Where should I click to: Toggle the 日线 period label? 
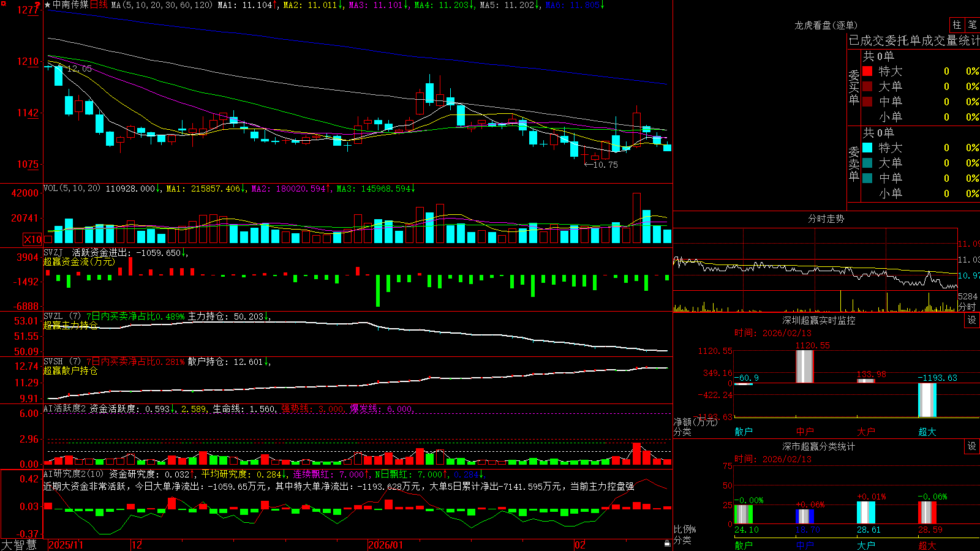[x=99, y=5]
